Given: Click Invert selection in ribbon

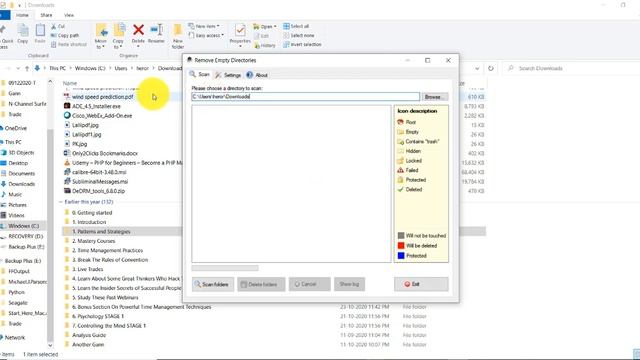Looking at the screenshot, I should (302, 44).
